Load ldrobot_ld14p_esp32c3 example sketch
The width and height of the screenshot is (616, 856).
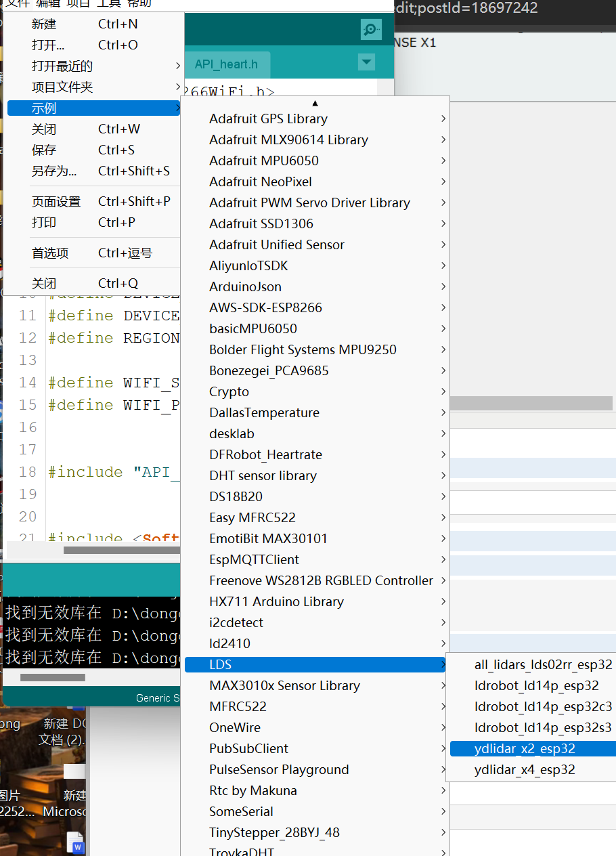533,707
